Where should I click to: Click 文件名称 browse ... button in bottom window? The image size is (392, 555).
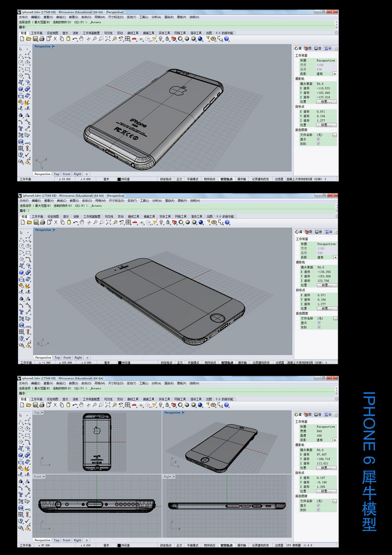[x=334, y=501]
